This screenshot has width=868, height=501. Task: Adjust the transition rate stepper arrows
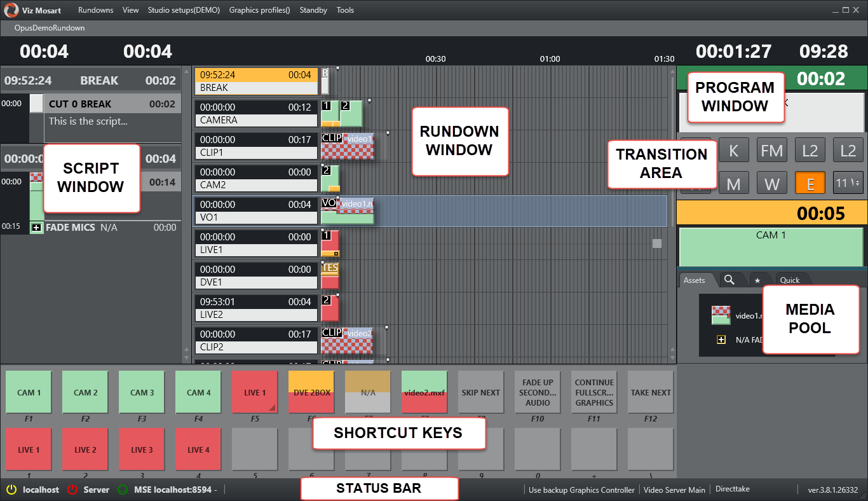coord(858,183)
